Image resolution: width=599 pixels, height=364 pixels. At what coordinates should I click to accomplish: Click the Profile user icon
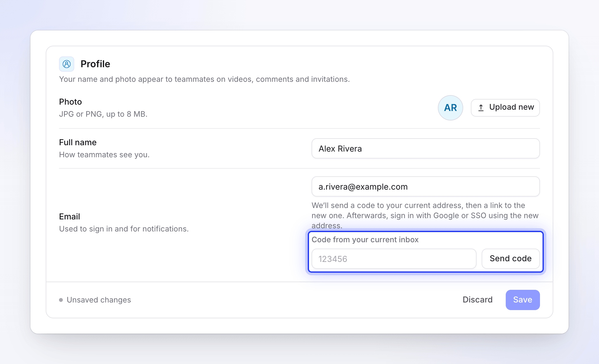tap(67, 64)
